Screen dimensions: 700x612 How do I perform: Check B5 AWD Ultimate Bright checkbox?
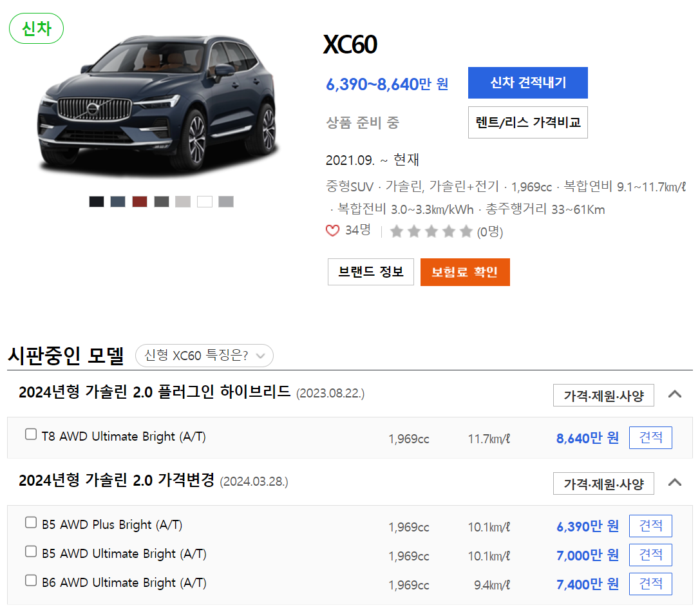click(31, 551)
